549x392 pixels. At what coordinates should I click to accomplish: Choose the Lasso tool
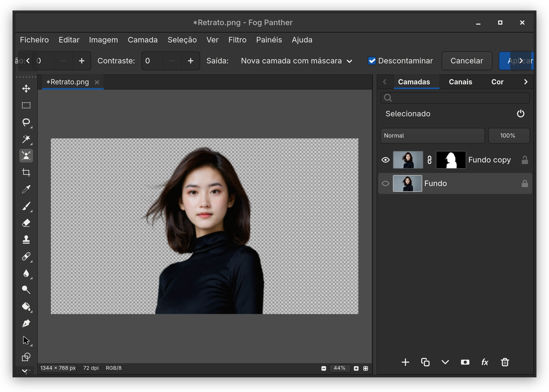[26, 122]
